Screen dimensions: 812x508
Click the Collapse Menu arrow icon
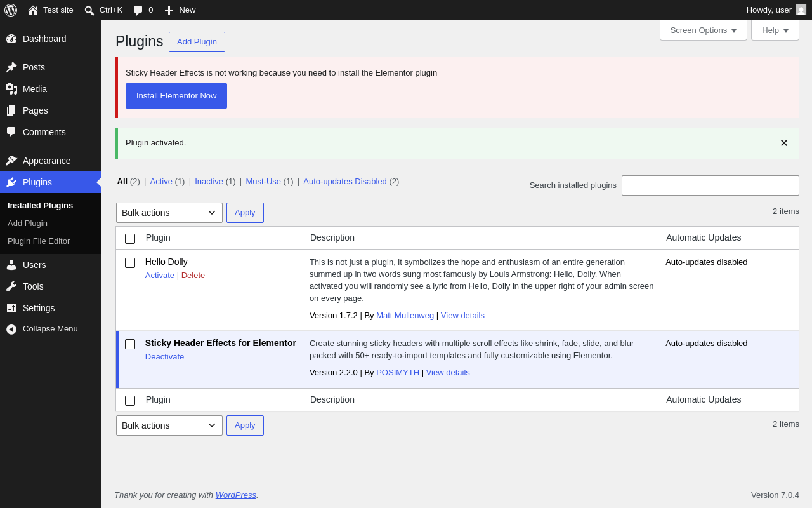point(11,329)
